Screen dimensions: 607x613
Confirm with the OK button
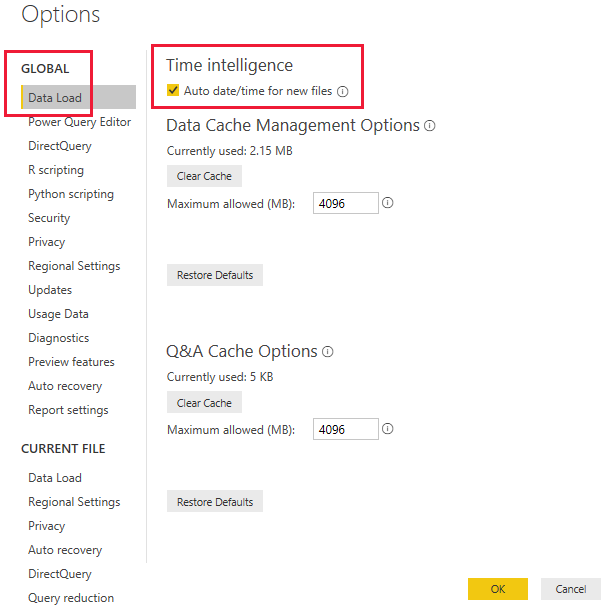click(x=498, y=589)
